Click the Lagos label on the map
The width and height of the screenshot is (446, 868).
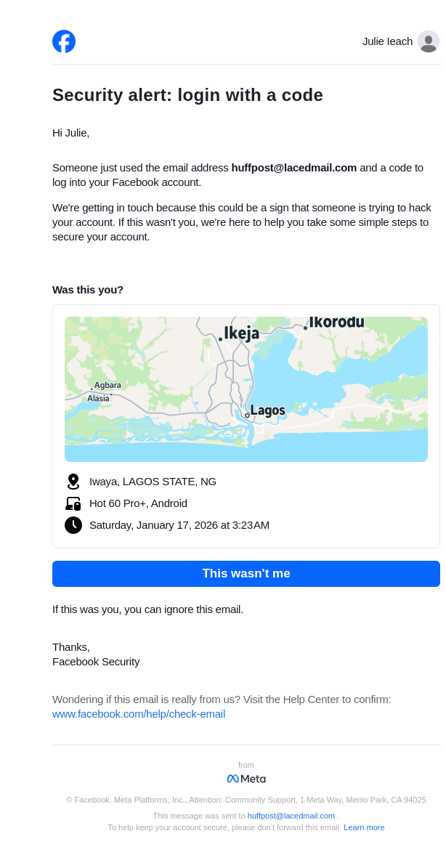pyautogui.click(x=267, y=410)
